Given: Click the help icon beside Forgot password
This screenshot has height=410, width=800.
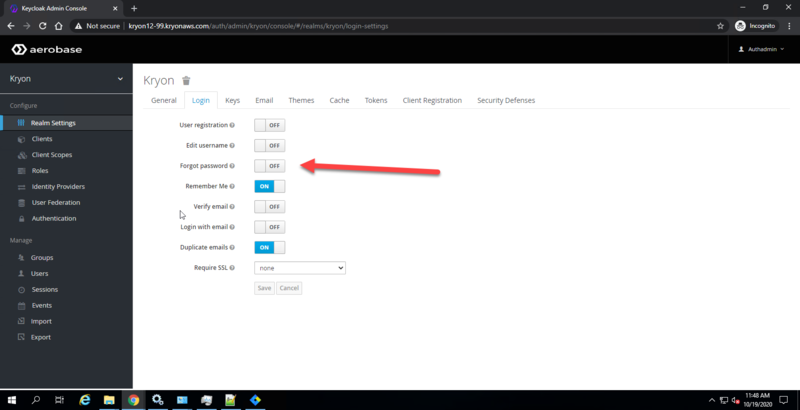Looking at the screenshot, I should point(233,166).
